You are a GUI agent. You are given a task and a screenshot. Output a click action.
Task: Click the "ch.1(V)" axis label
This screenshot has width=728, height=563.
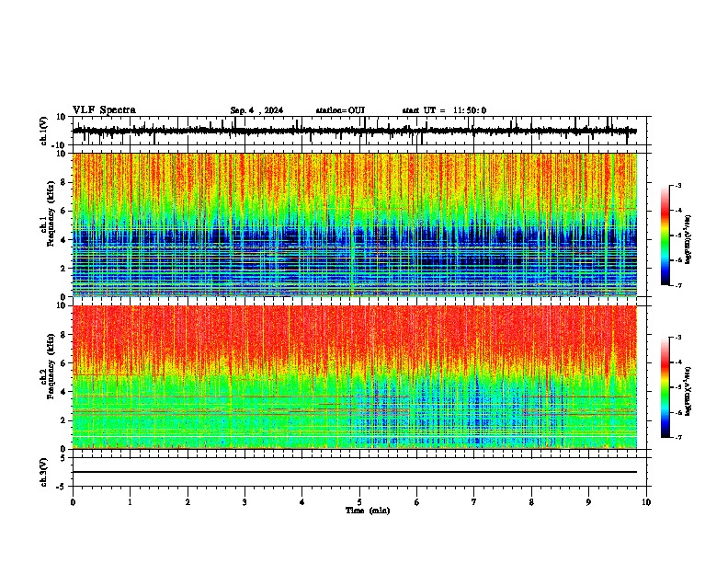click(x=44, y=131)
